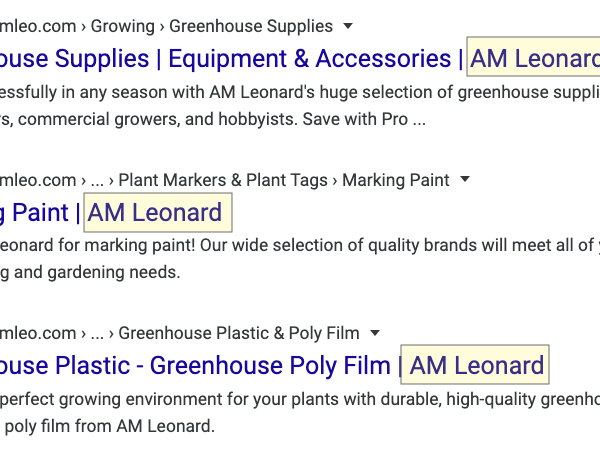The image size is (600, 463).
Task: Open the Equipment & Accessories result title
Action: click(x=230, y=59)
